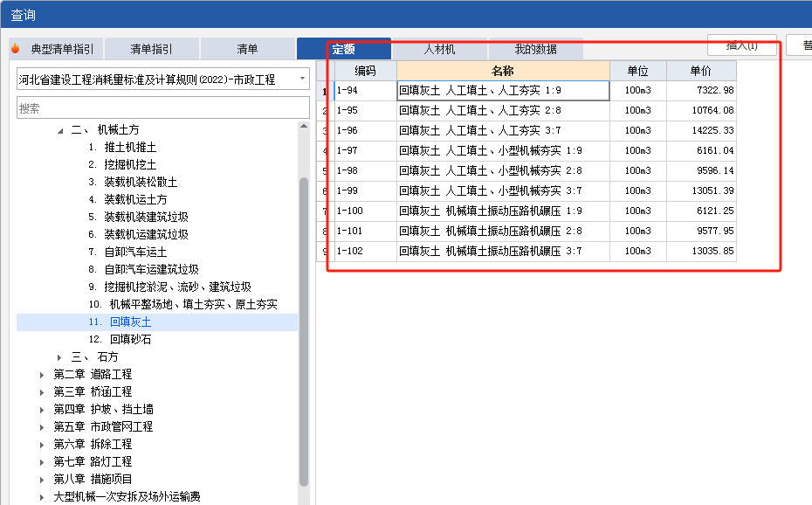Viewport: 812px width, 505px height.
Task: Switch to the 典型清单指引 tab
Action: 56,49
